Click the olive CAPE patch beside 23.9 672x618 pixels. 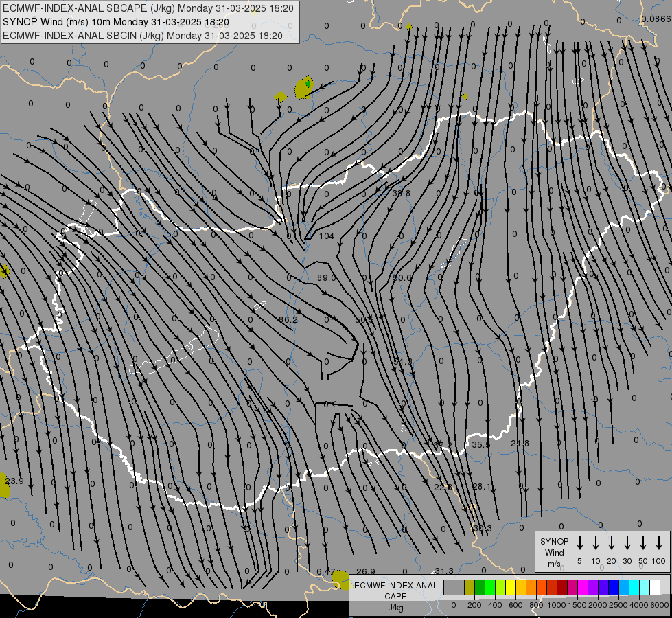4,486
